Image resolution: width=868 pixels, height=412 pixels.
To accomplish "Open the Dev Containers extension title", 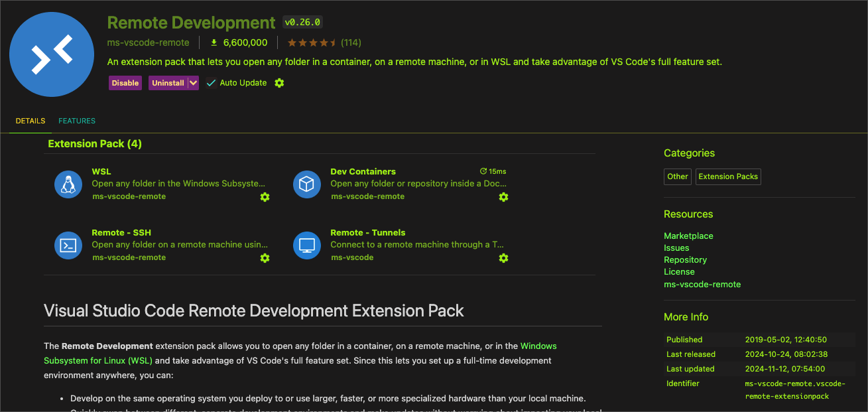I will click(363, 172).
